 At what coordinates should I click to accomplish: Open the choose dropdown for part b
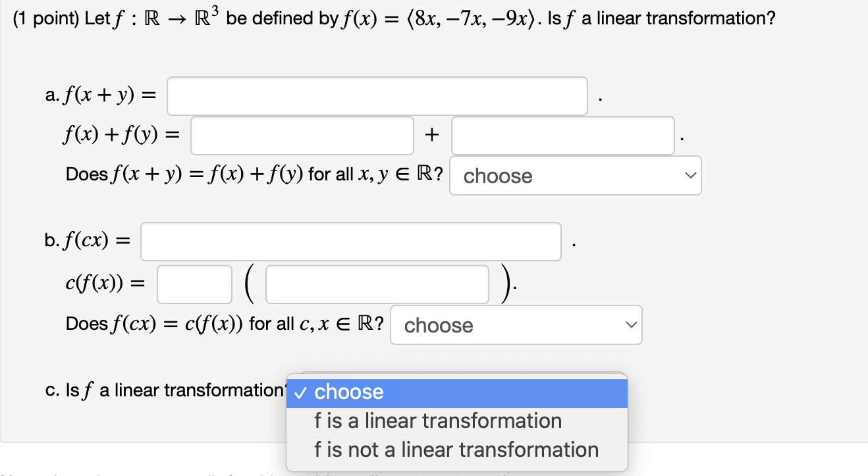516,325
